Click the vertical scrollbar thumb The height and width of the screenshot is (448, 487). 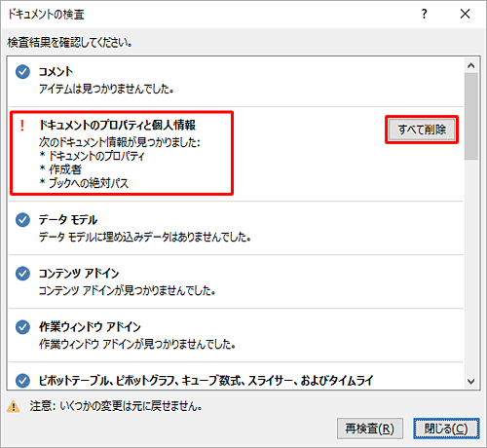pos(471,116)
